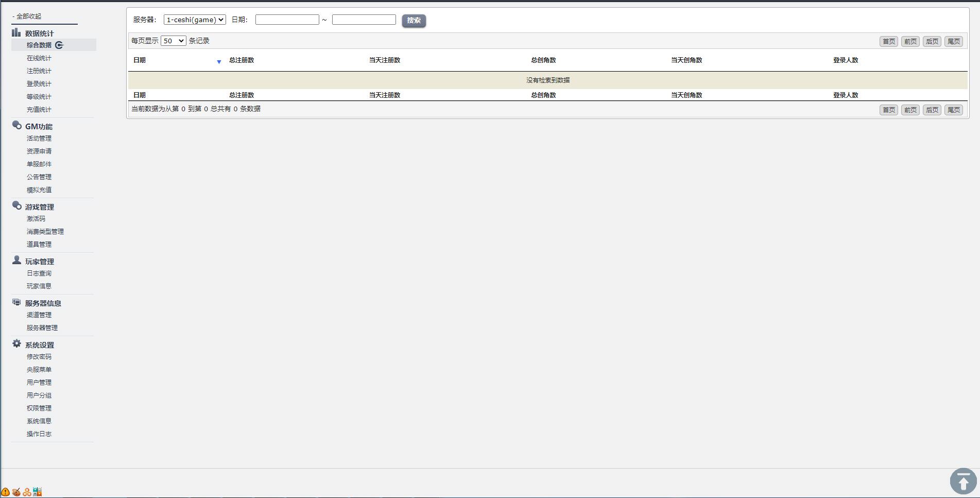Click the blue sort arrow in 日期 column
This screenshot has width=980, height=498.
pyautogui.click(x=219, y=62)
